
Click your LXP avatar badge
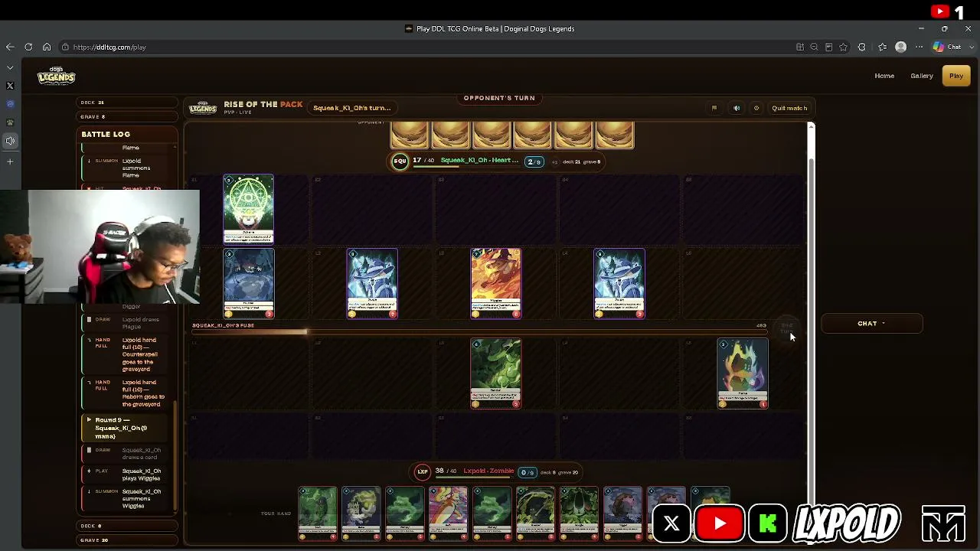point(423,471)
